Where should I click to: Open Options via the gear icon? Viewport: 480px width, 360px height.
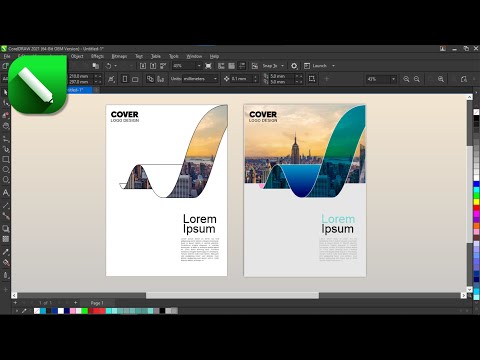(294, 66)
